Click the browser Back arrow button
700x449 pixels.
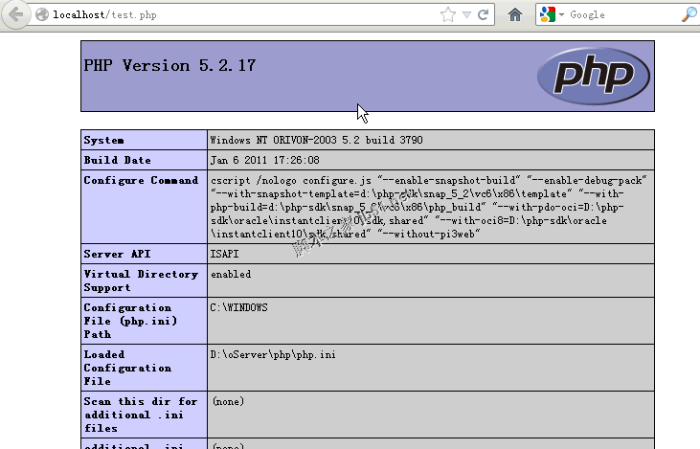15,15
